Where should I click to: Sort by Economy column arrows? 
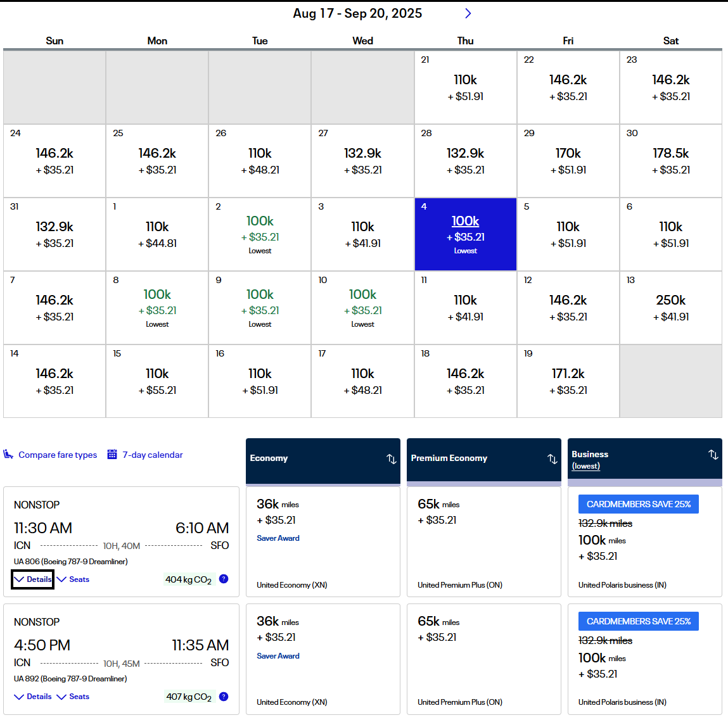[392, 459]
